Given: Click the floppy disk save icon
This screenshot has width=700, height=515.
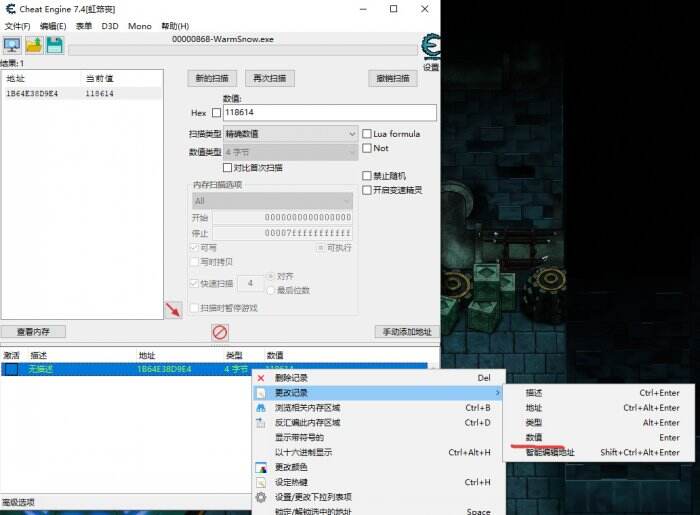Looking at the screenshot, I should click(54, 45).
